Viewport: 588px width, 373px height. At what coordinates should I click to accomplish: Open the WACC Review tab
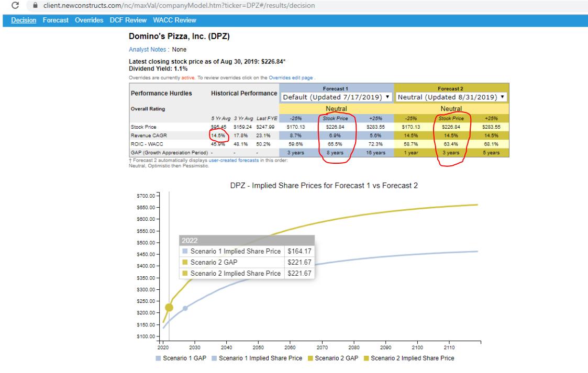[x=174, y=20]
